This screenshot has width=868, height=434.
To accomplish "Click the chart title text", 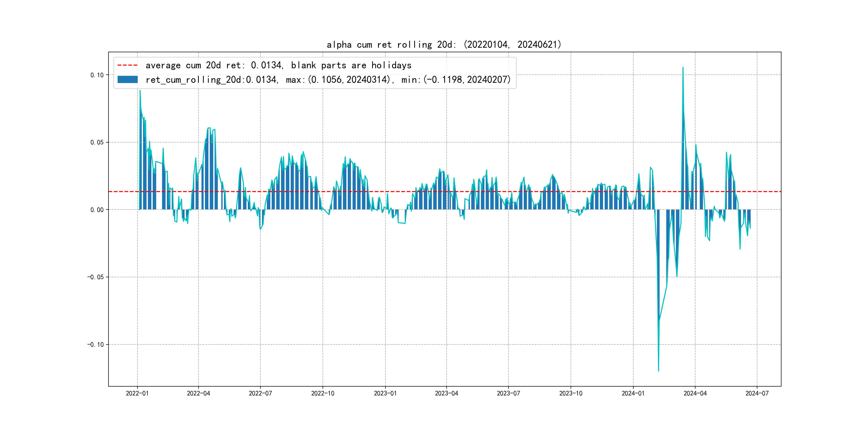I will (444, 44).
